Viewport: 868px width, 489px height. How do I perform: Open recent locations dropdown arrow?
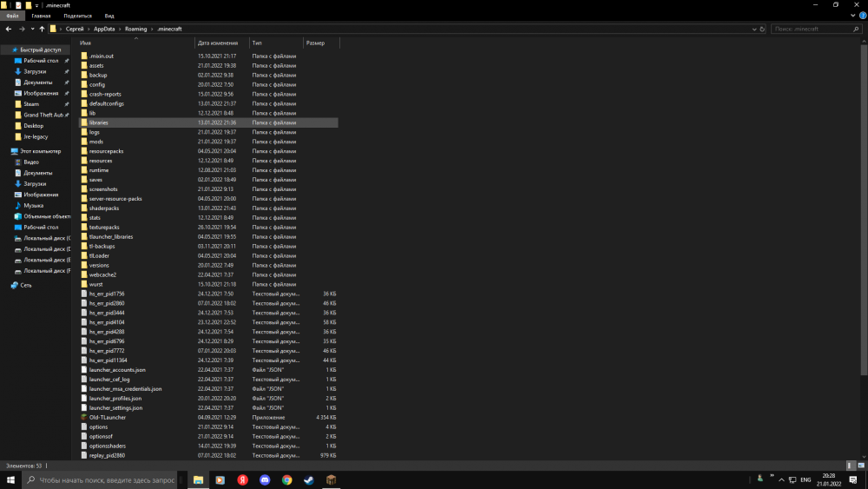pos(32,29)
